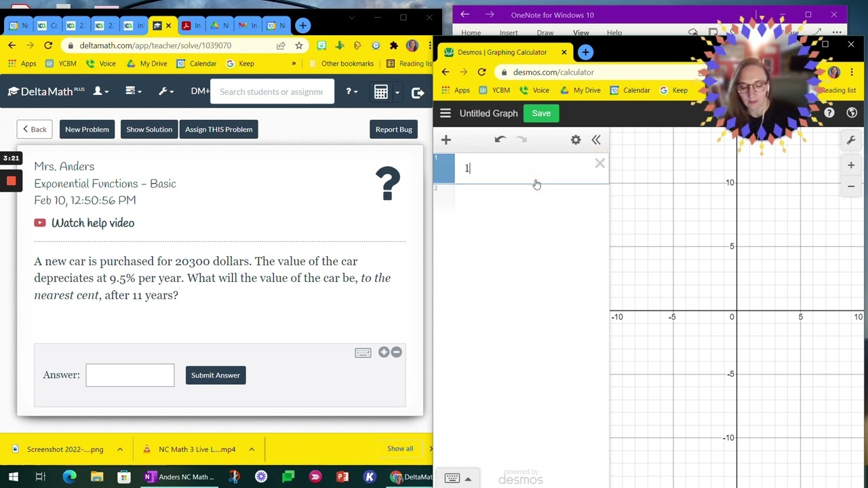
Task: Increase answer box size with plus icon
Action: point(384,352)
